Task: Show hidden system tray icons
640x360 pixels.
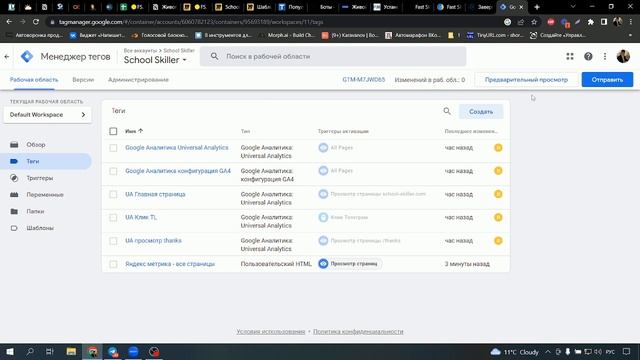Action: [x=548, y=352]
